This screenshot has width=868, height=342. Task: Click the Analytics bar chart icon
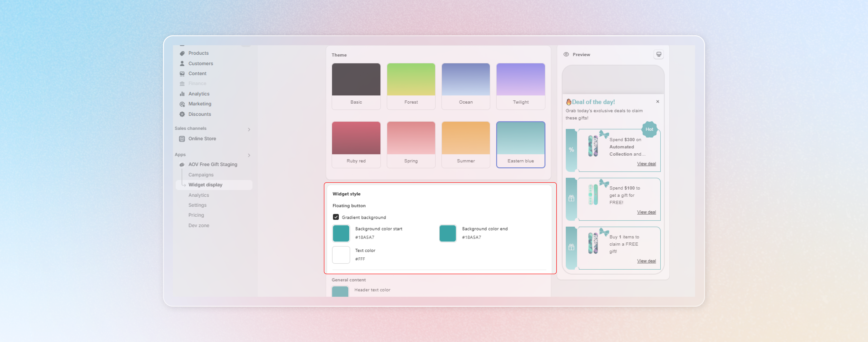click(x=182, y=94)
